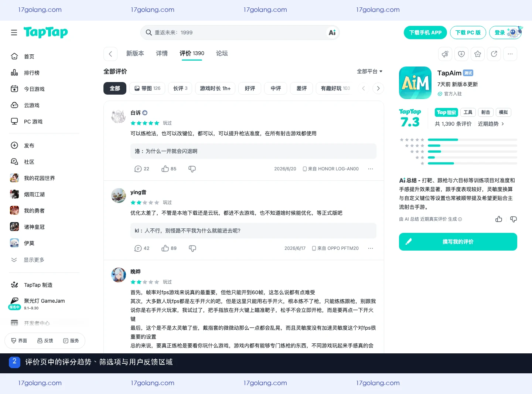
Task: Click the TapTap logo
Action: pos(46,33)
